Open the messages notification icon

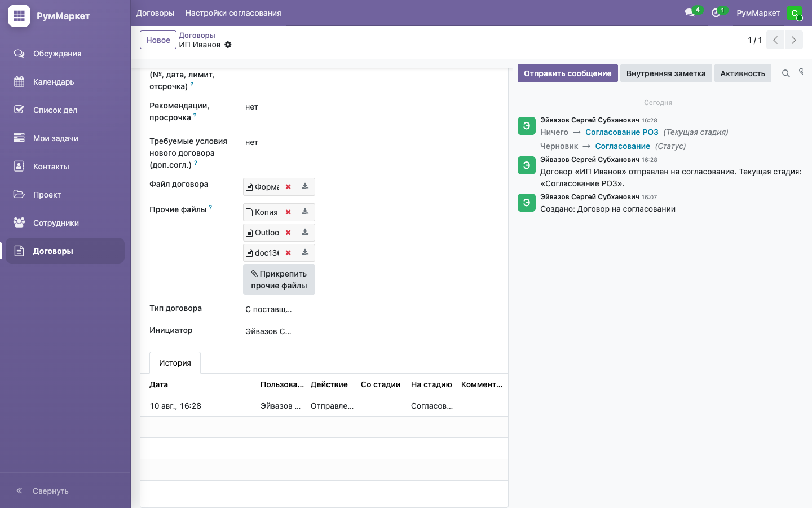point(690,12)
